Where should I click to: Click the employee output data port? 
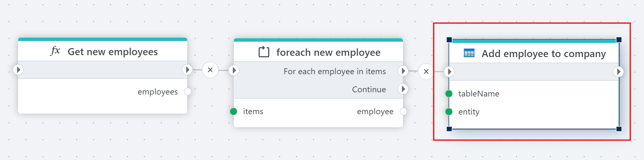pyautogui.click(x=403, y=112)
